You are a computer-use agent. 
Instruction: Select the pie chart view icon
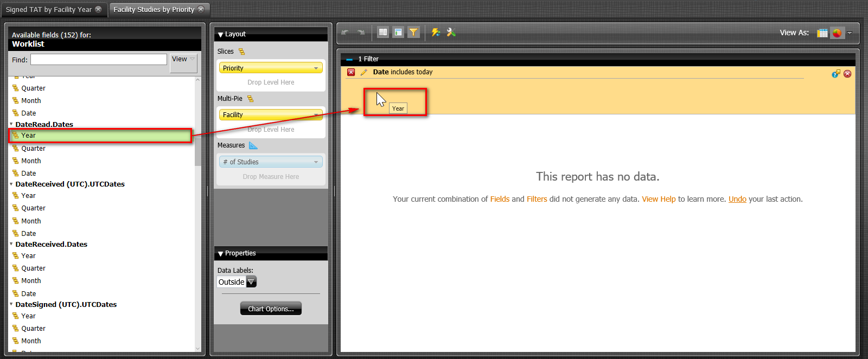click(837, 33)
